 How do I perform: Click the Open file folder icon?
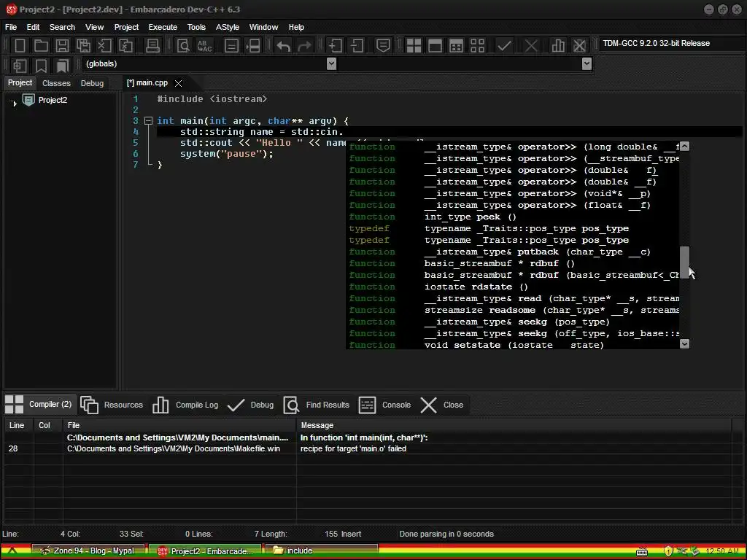click(x=41, y=46)
